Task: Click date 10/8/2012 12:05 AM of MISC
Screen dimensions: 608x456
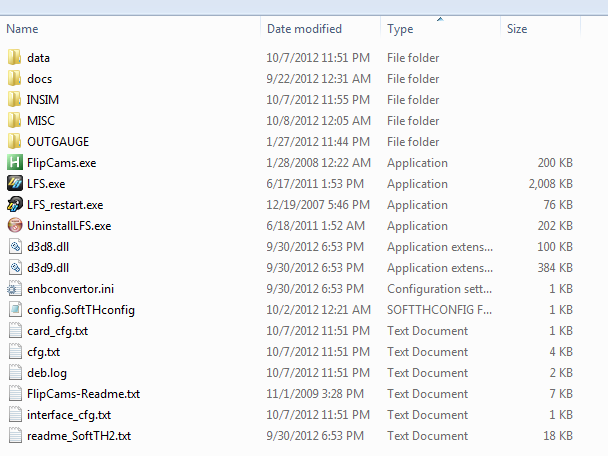Action: coord(318,121)
